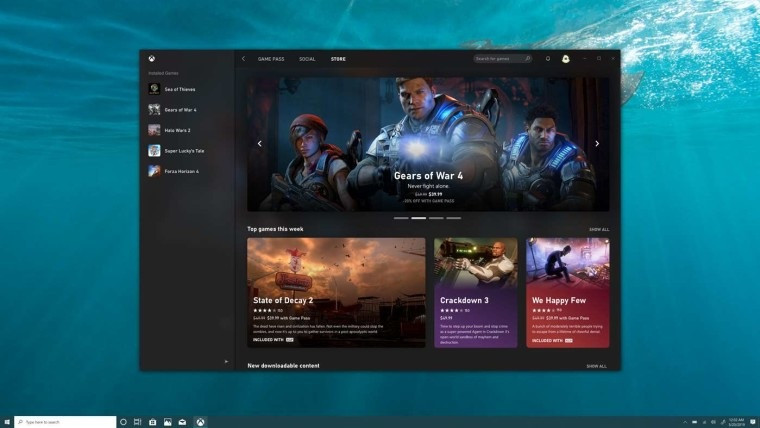Screen dimensions: 760x428
Task: Collapse sidebar with bottom arrow
Action: pos(226,362)
